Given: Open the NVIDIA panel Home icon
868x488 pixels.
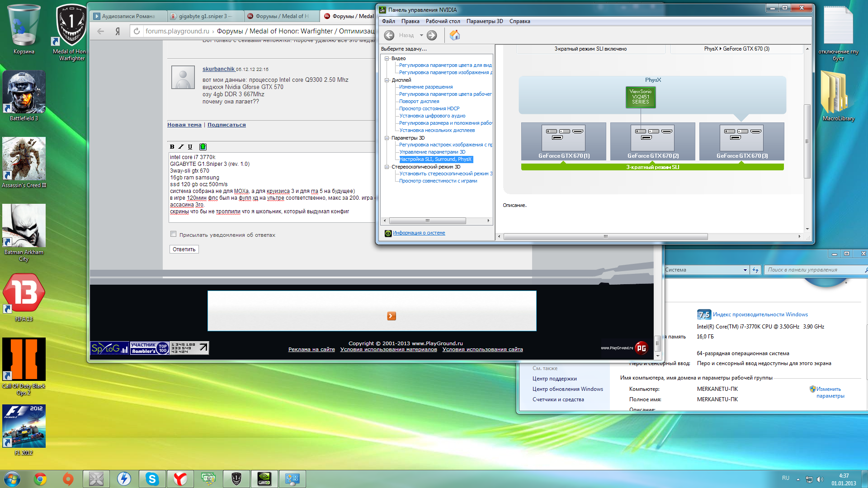Looking at the screenshot, I should (x=455, y=35).
